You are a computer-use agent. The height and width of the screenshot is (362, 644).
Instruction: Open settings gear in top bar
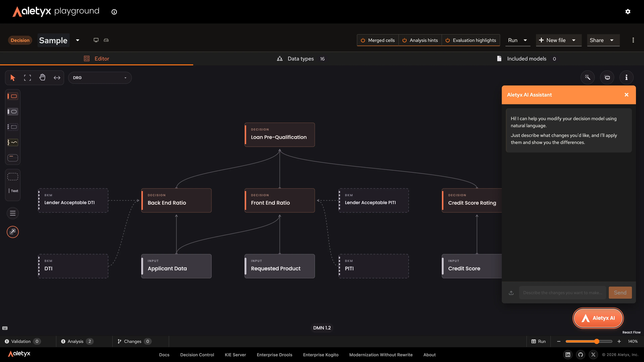(628, 12)
